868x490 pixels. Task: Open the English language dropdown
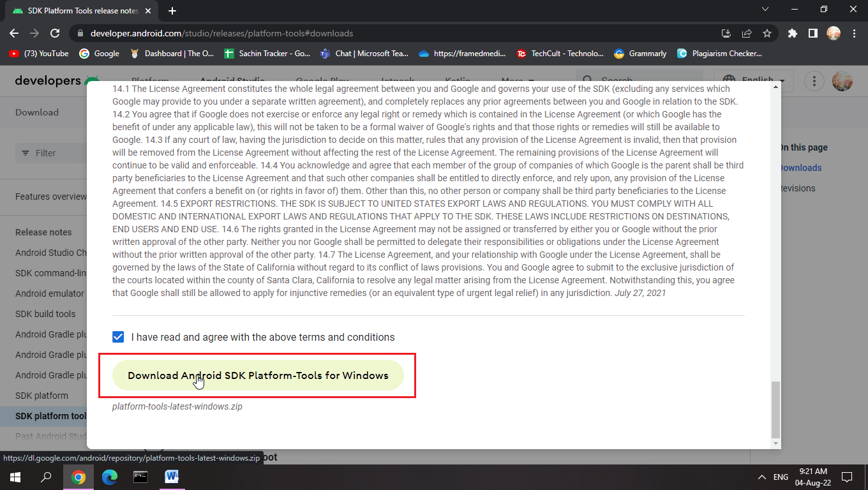[754, 80]
